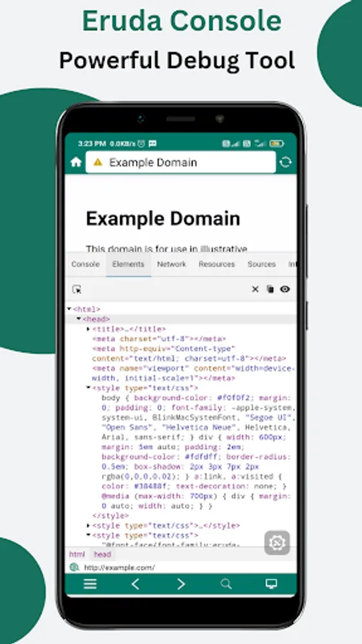362x644 pixels.
Task: Select the meta name="viewport" line
Action: pyautogui.click(x=193, y=374)
